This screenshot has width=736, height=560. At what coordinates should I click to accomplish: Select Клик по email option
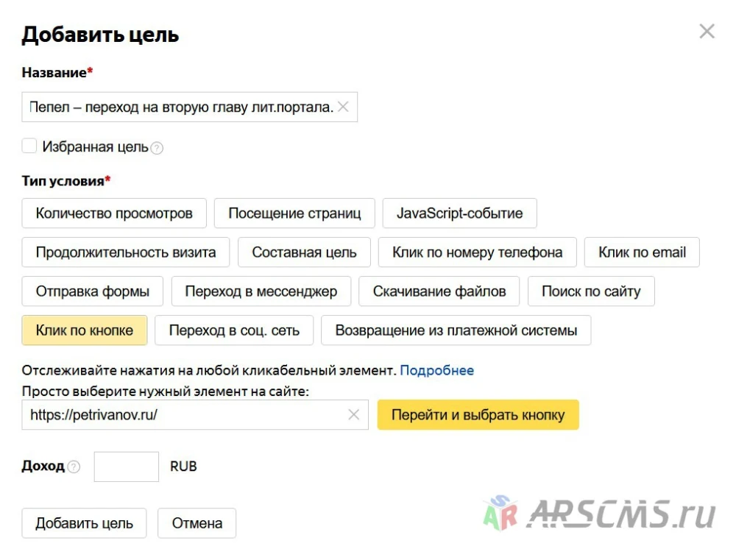coord(642,252)
